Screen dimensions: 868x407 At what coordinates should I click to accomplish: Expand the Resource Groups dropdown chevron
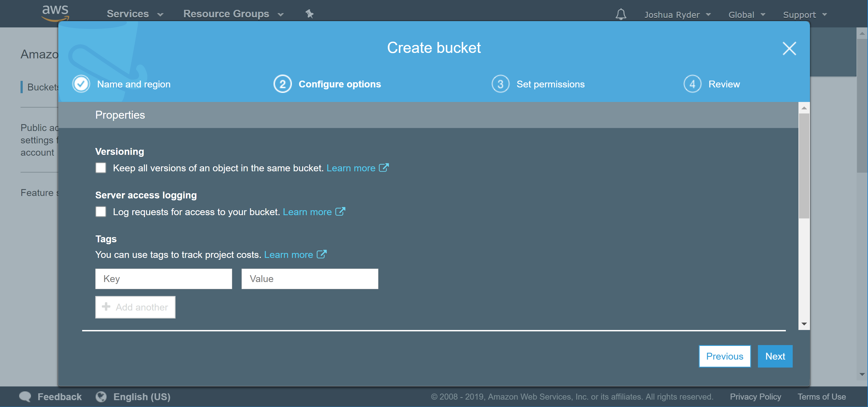[x=281, y=15]
